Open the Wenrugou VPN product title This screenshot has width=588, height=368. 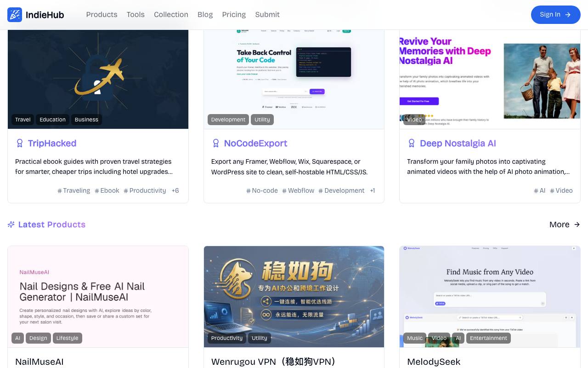(x=274, y=362)
